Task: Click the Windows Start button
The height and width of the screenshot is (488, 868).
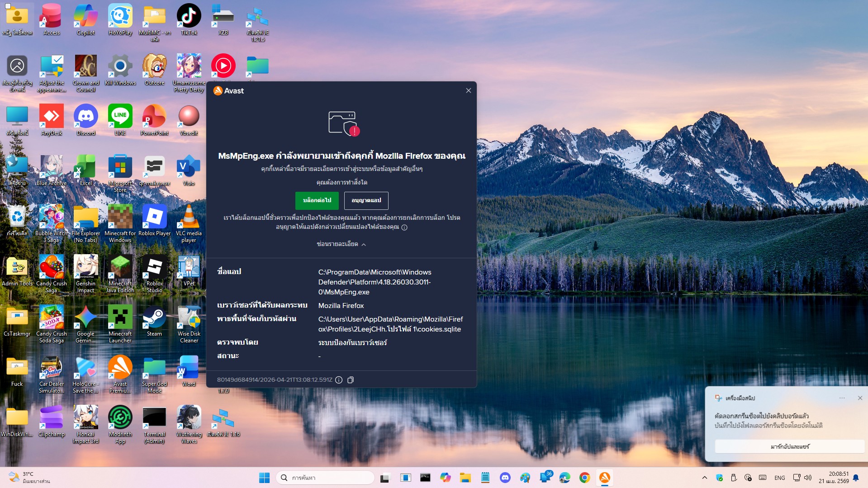Action: click(264, 478)
